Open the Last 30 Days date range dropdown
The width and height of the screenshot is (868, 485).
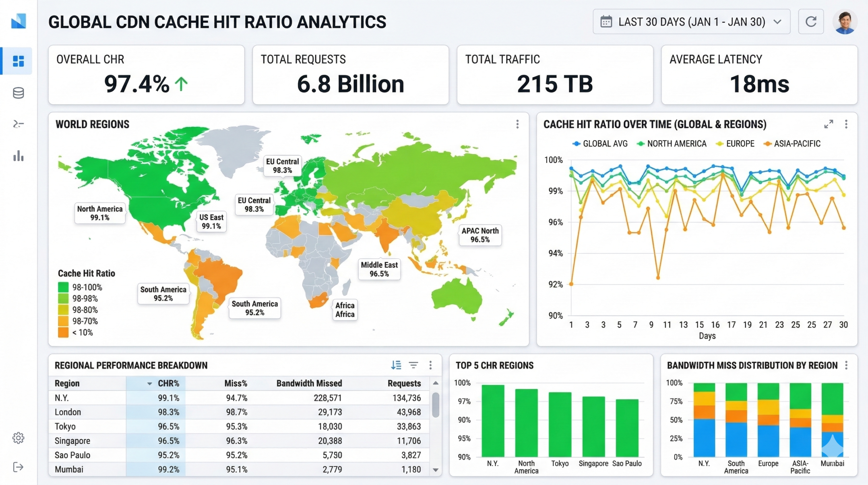coord(691,22)
